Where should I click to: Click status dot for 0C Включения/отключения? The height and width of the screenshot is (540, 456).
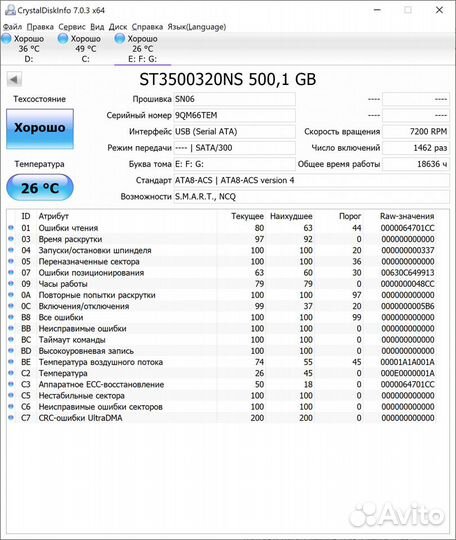pos(11,306)
